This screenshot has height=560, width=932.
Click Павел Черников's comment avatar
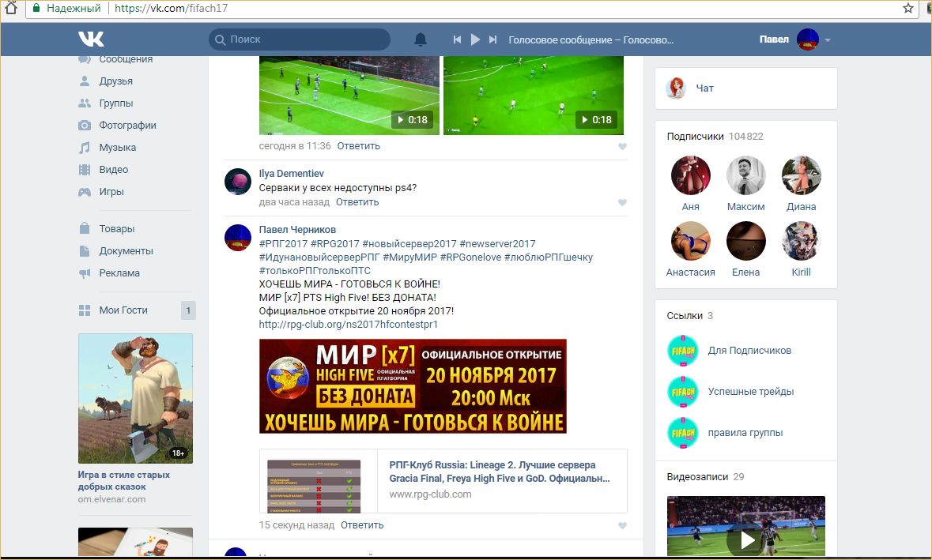(x=238, y=238)
